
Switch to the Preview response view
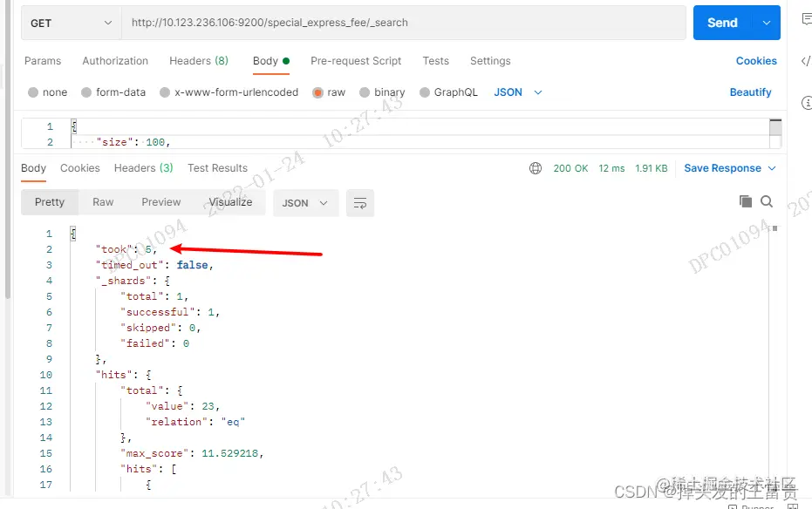(161, 202)
